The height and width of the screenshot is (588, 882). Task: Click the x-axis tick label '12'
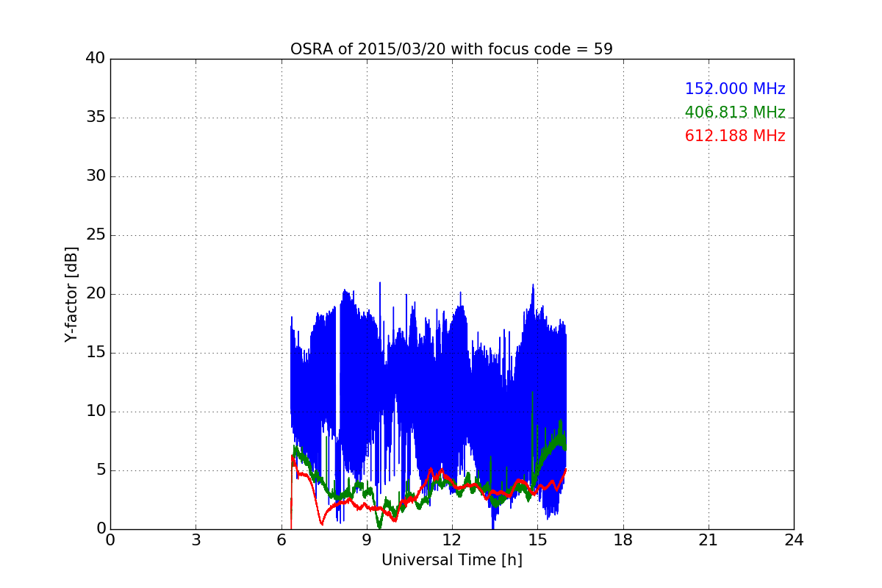pyautogui.click(x=452, y=540)
